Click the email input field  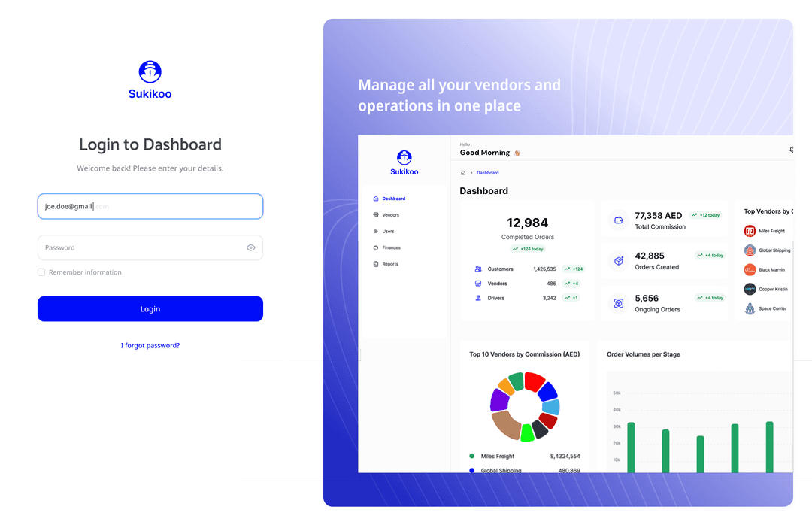[x=150, y=206]
